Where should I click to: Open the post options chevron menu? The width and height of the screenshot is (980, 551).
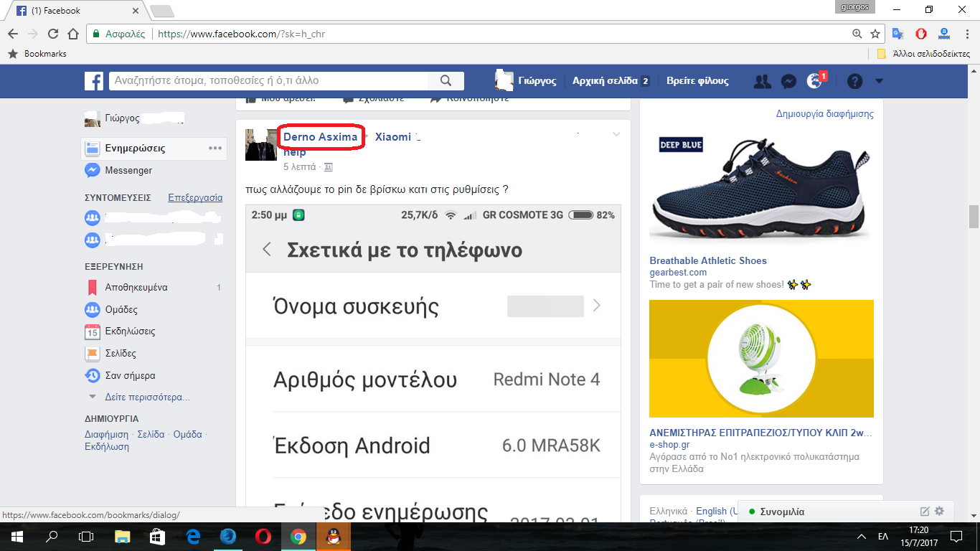[x=616, y=135]
